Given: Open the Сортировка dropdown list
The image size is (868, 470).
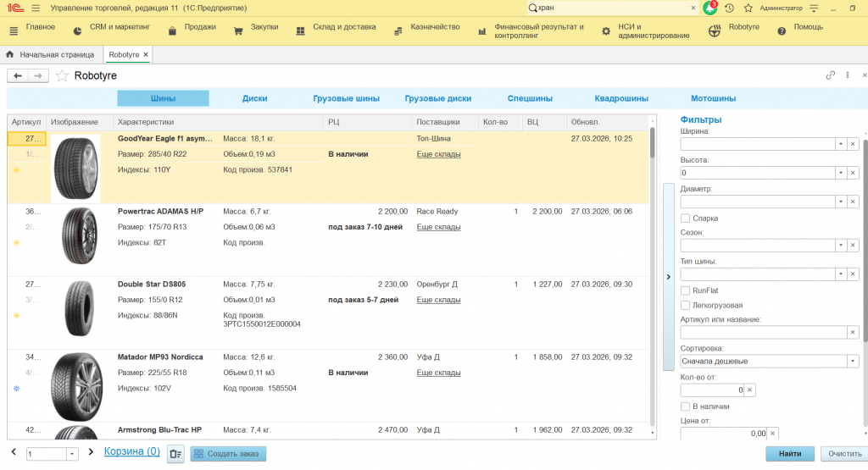Looking at the screenshot, I should (853, 361).
